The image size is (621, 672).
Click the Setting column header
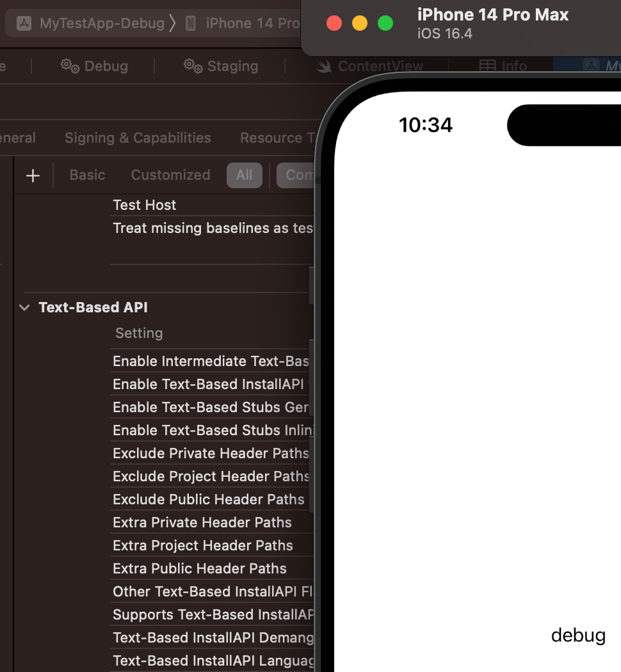pyautogui.click(x=139, y=333)
